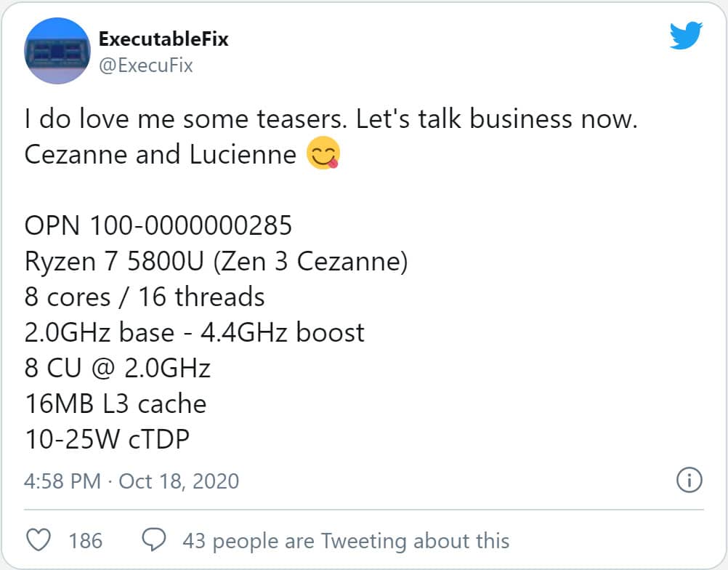The height and width of the screenshot is (570, 728).
Task: Click the "10-25W cTDP" line
Action: pos(108,439)
